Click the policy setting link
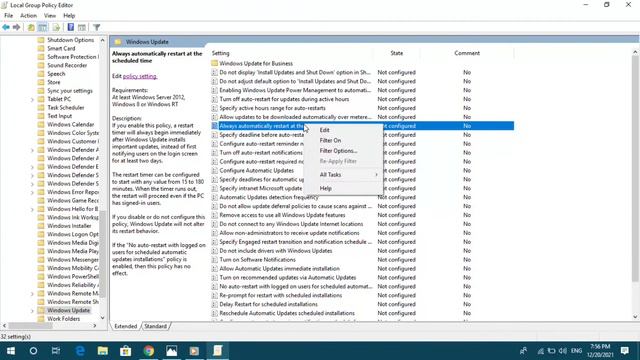Viewport: 640px width, 360px height. (x=140, y=76)
